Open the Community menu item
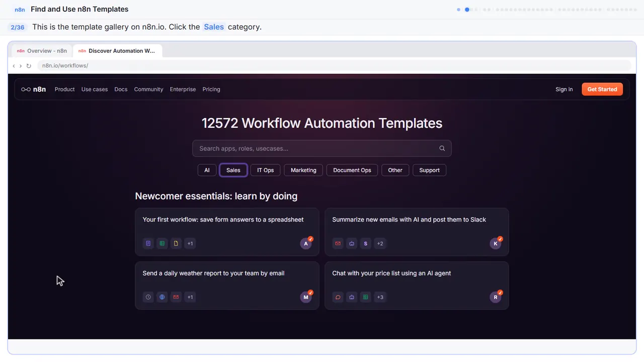This screenshot has width=644, height=362. tap(148, 89)
